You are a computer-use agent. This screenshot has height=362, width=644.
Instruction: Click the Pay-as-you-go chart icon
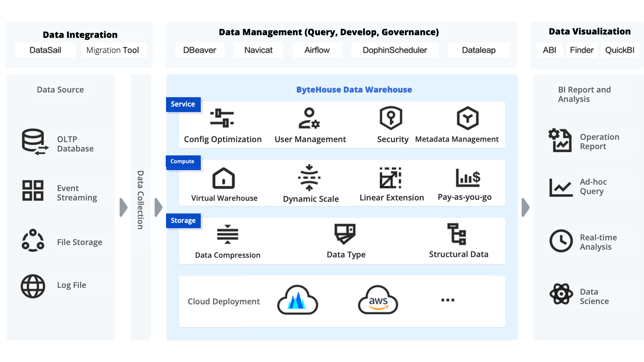point(467,178)
